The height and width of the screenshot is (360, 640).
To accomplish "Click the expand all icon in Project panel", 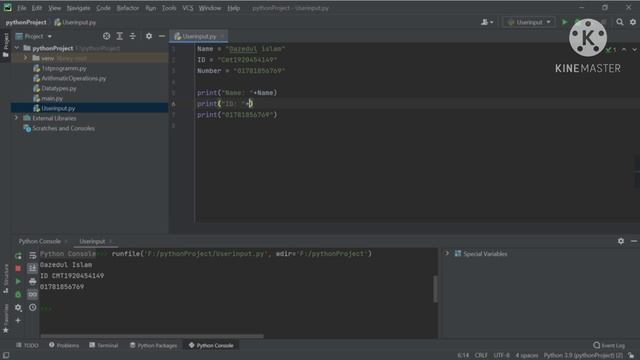I will (x=120, y=36).
